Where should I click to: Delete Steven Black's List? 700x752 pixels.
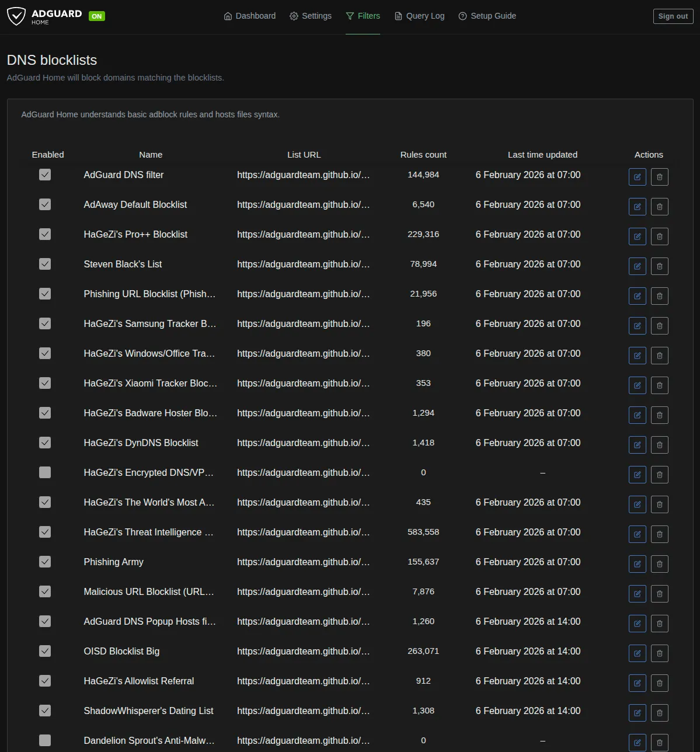coord(659,266)
